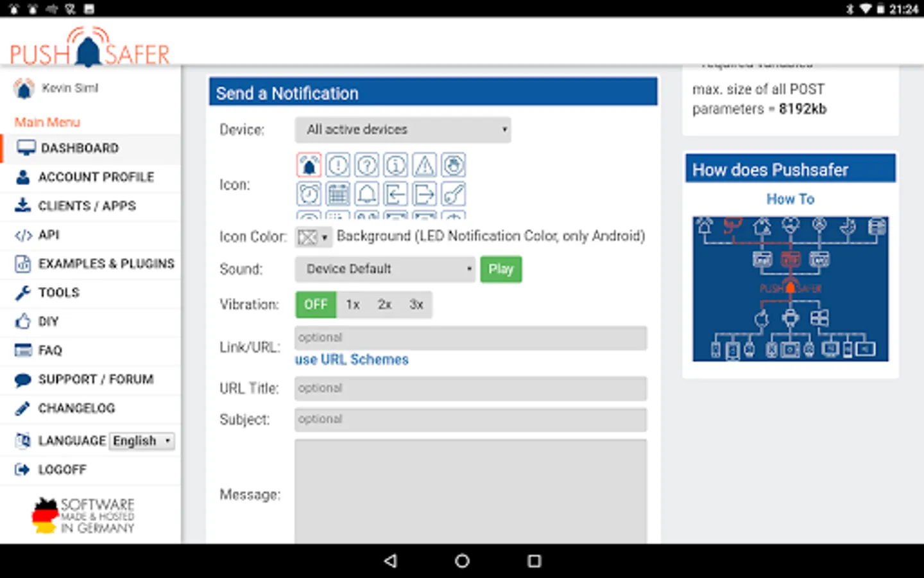This screenshot has height=578, width=924.
Task: Set vibration to 3x
Action: 416,304
